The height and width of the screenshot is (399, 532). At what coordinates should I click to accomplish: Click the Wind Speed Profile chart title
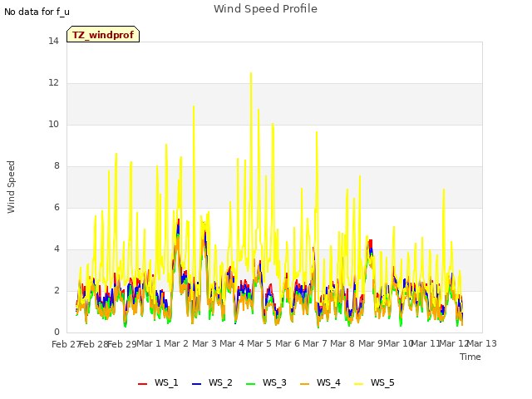[265, 8]
